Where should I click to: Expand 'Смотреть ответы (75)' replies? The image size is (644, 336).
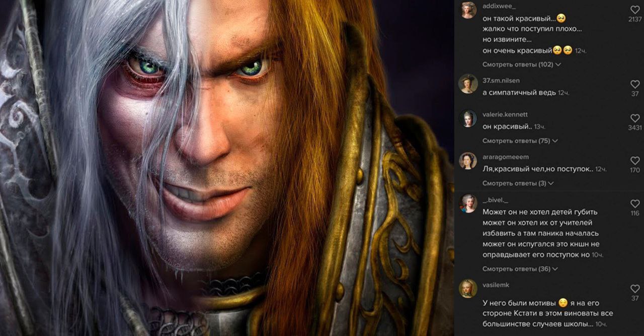click(520, 141)
